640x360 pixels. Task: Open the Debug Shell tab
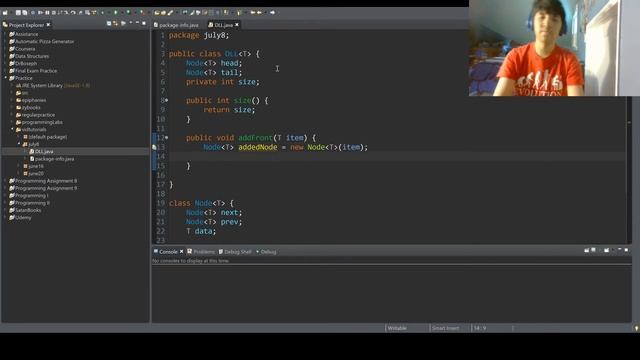pos(235,252)
